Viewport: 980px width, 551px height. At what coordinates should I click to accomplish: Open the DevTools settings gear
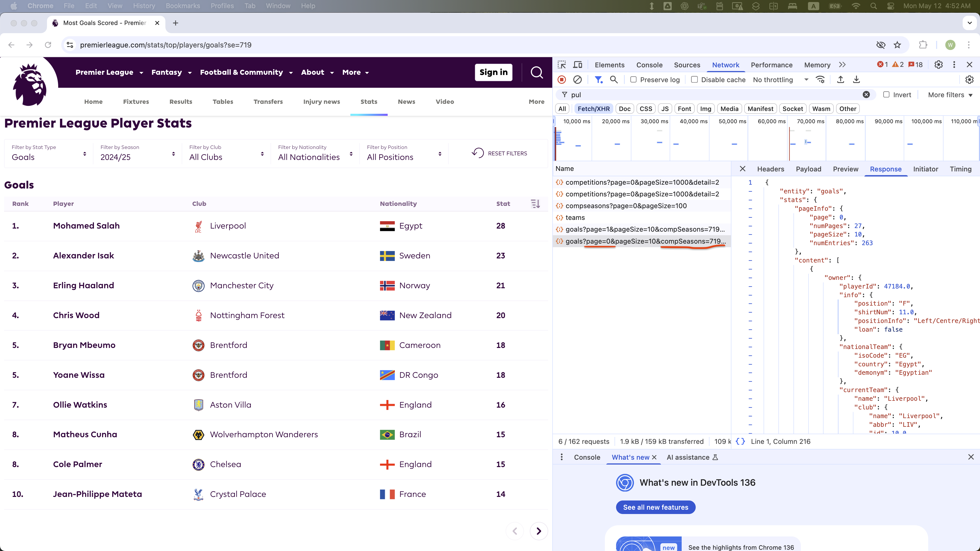tap(939, 65)
